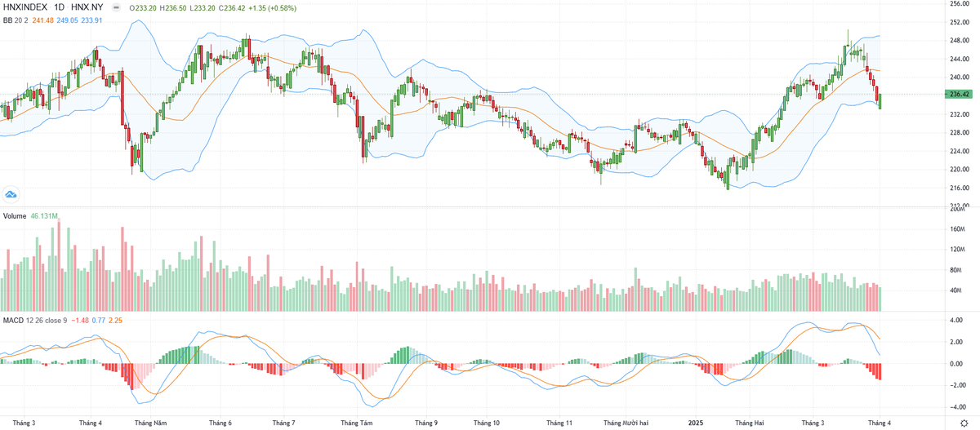
Task: Click the 2025 marker on the time axis
Action: pos(694,423)
